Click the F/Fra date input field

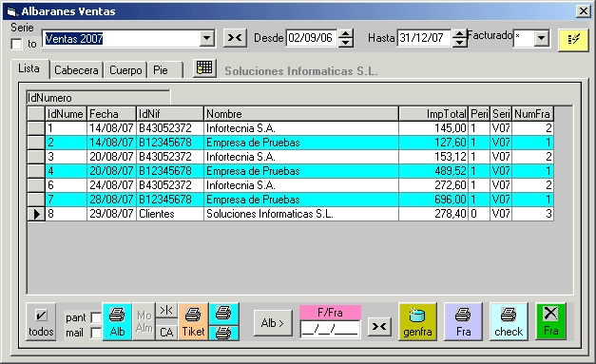pyautogui.click(x=330, y=329)
